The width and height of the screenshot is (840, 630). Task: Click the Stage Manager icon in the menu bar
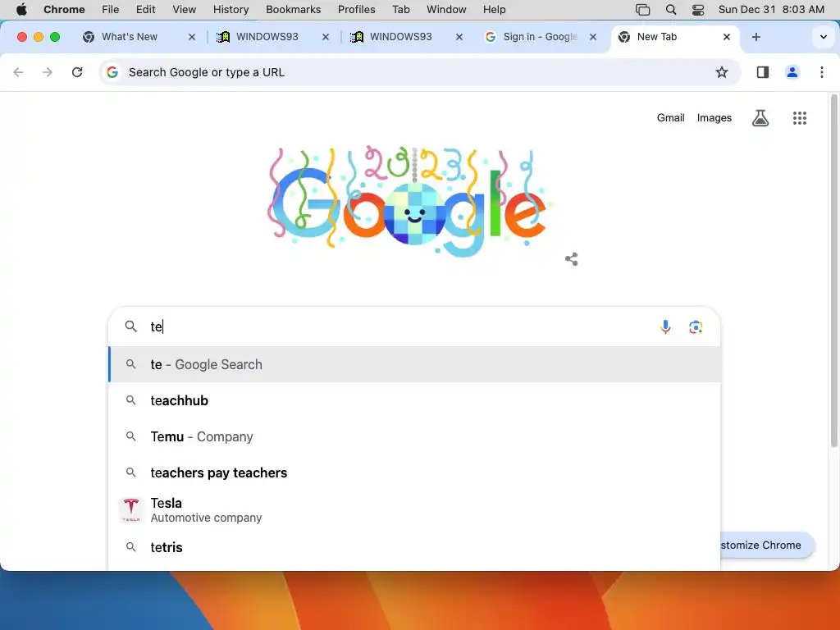pos(642,10)
